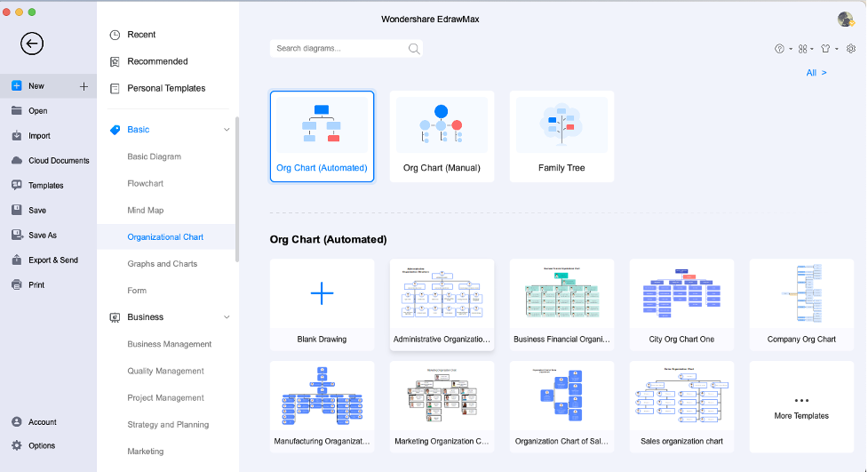Select Flowchart category
The width and height of the screenshot is (868, 472).
coord(145,183)
